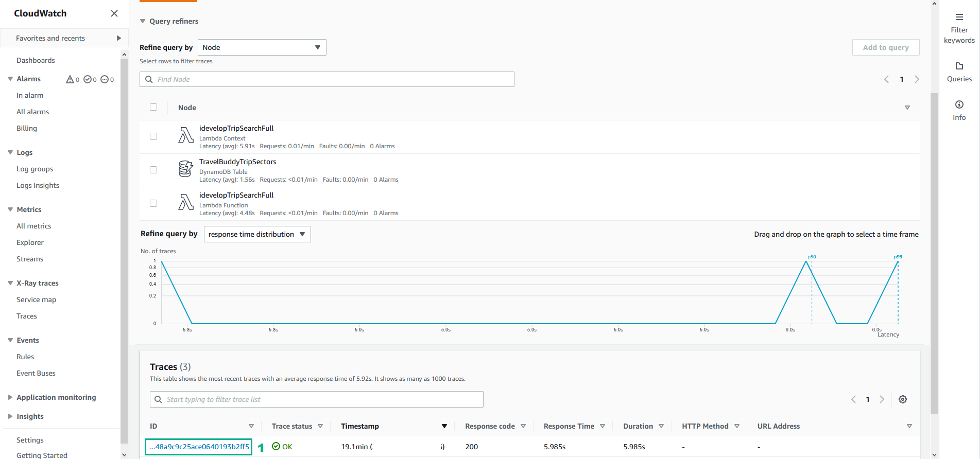This screenshot has height=459, width=980.
Task: Open Getting Started link
Action: [x=42, y=455]
